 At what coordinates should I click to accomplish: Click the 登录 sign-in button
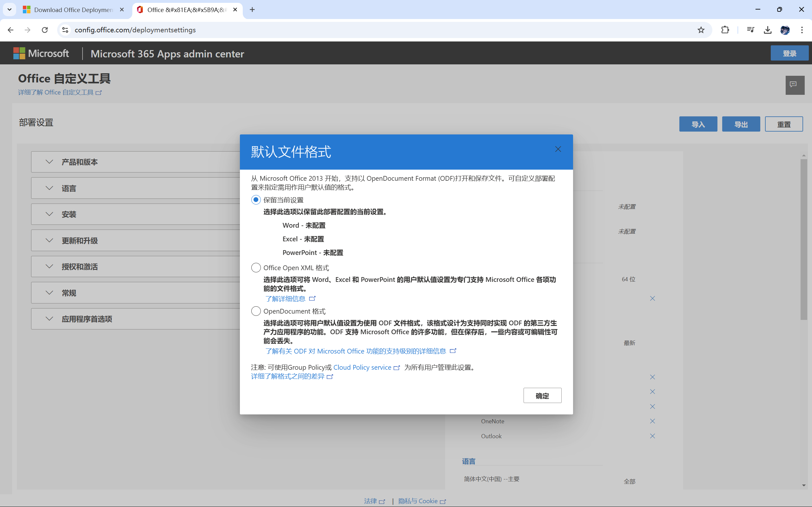click(x=789, y=53)
